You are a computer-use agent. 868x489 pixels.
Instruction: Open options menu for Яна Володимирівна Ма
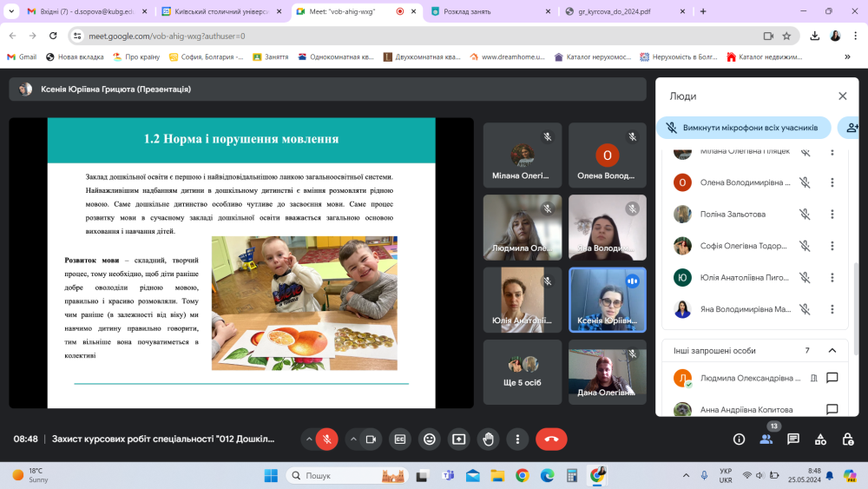pos(832,309)
